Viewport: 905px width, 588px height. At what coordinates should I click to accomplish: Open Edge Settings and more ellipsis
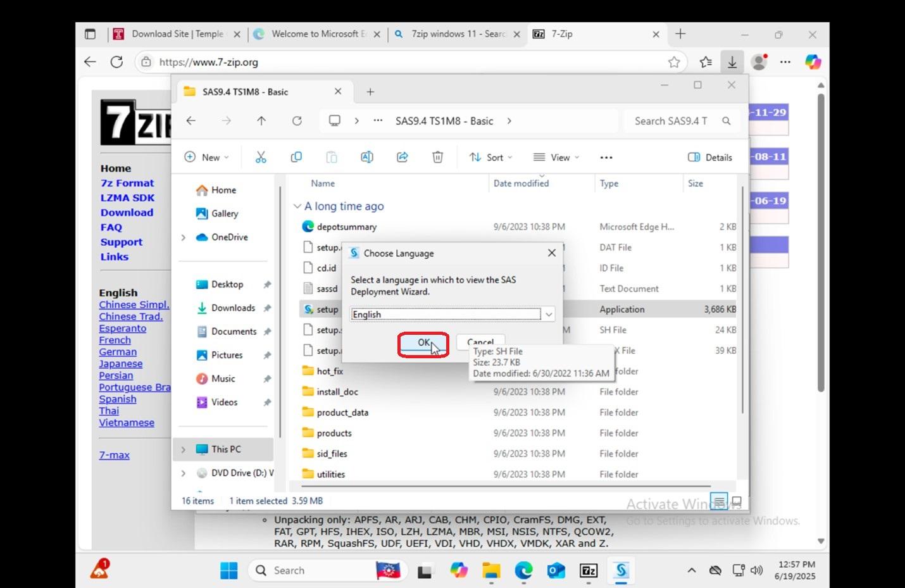[785, 62]
